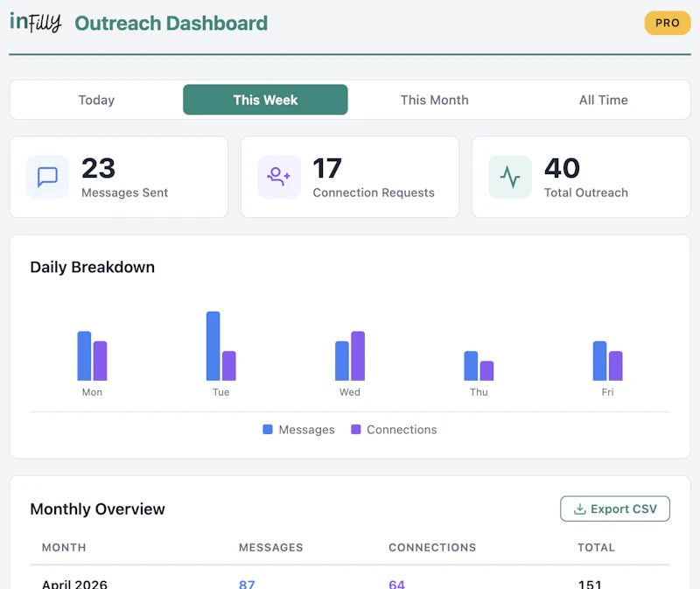Click the purple Connections legend swatch
The width and height of the screenshot is (700, 589).
(x=356, y=429)
